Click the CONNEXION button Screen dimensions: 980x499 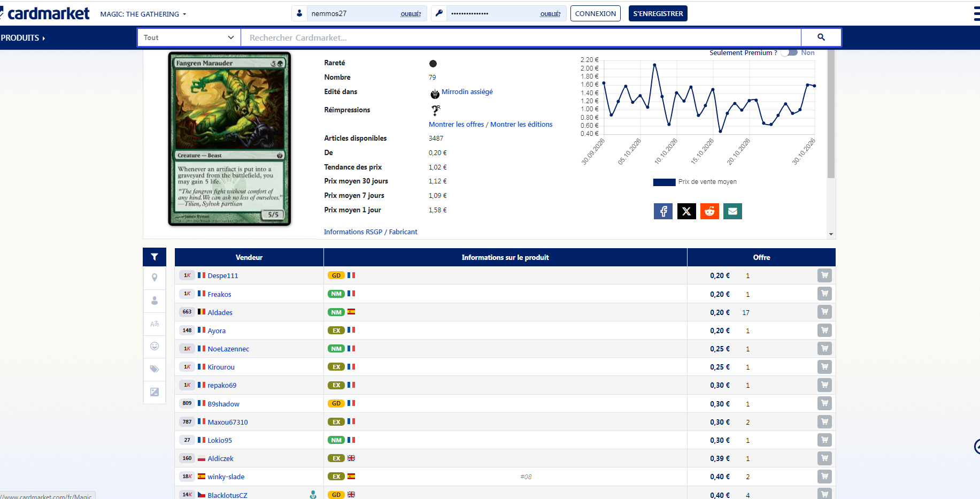tap(596, 13)
